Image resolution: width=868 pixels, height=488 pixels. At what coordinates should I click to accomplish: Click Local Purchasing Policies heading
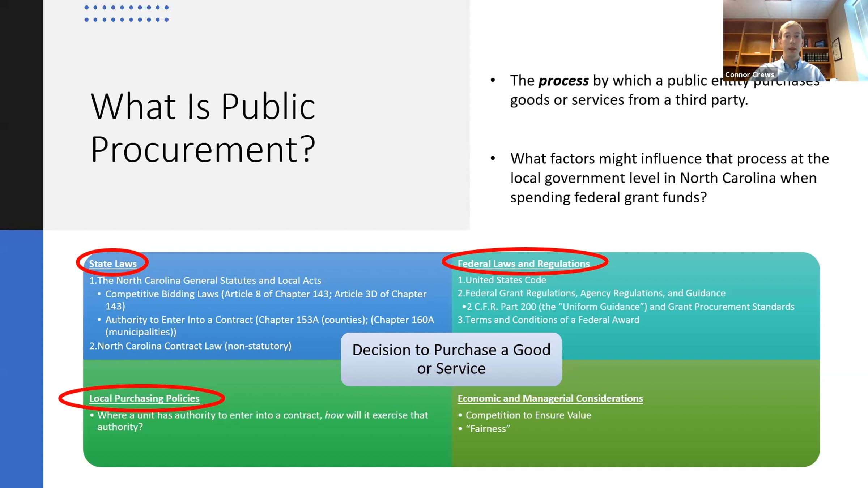144,398
